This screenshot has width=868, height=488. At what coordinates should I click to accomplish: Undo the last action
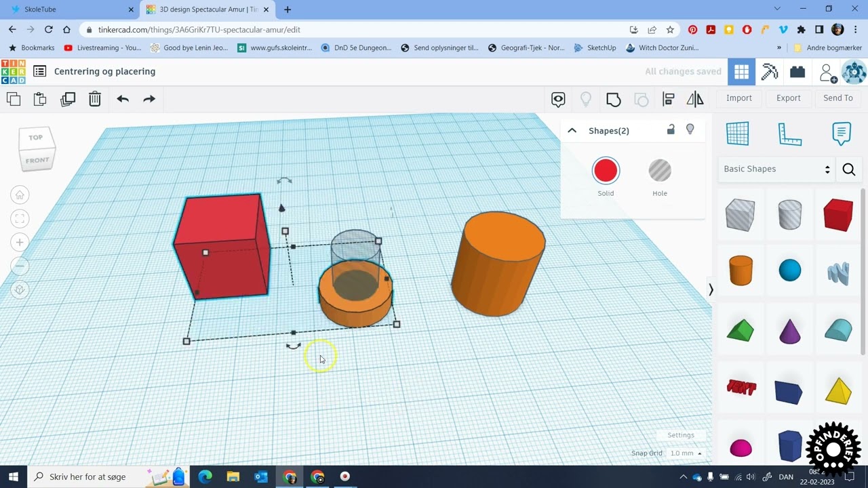point(123,99)
